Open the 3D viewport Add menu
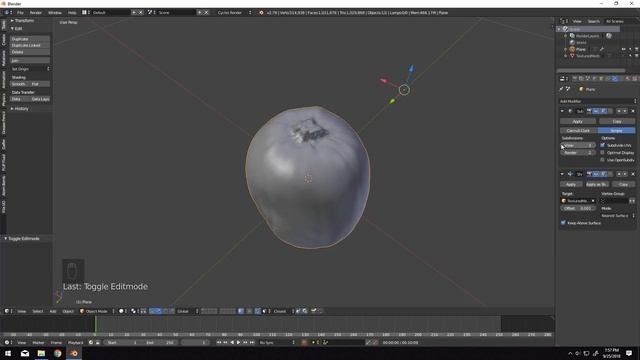This screenshot has width=640, height=360. (53, 311)
